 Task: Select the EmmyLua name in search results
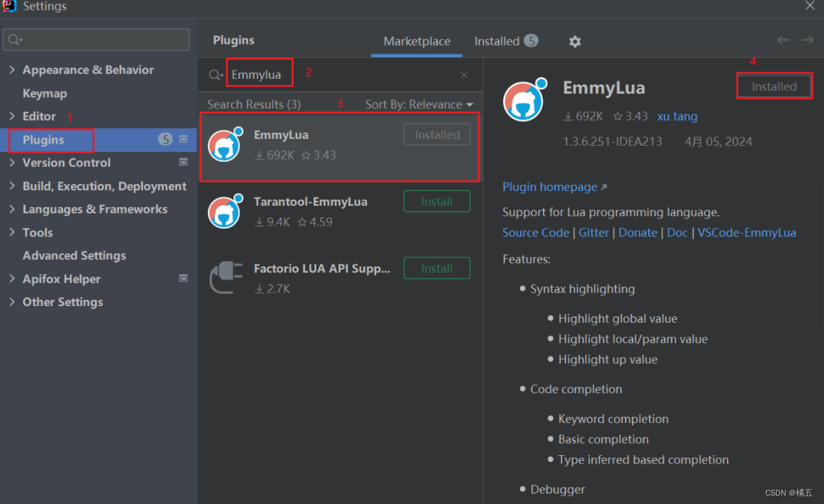coord(281,135)
